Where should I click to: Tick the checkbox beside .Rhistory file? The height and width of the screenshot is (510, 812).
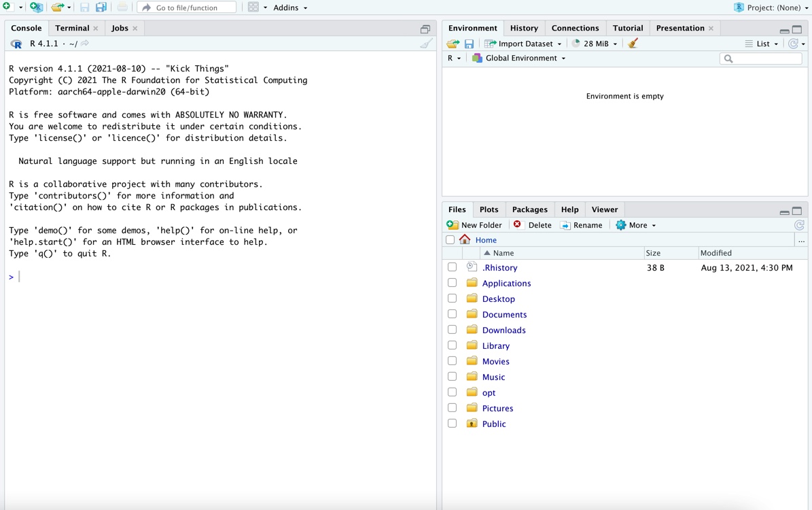(452, 267)
